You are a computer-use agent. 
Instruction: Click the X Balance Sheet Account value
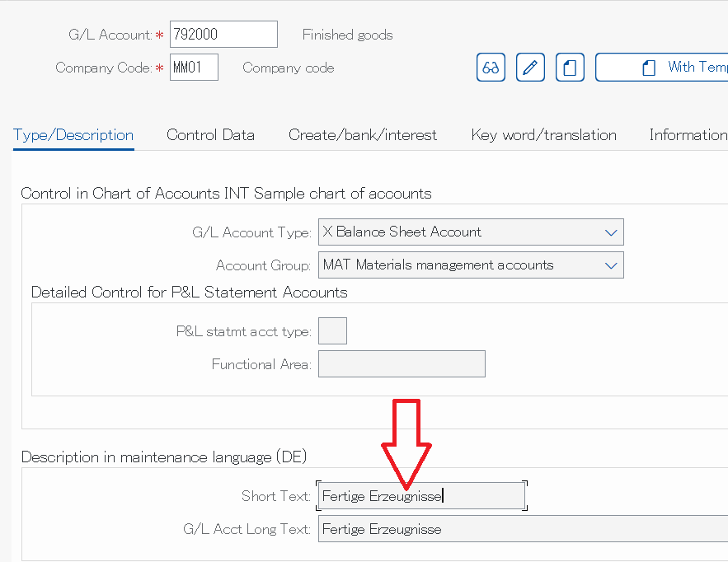coord(402,232)
